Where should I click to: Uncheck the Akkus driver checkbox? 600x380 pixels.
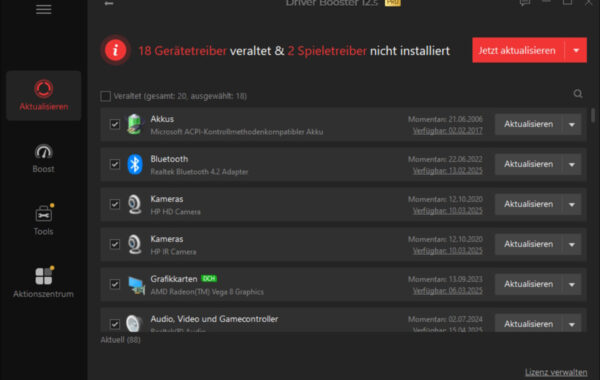115,124
